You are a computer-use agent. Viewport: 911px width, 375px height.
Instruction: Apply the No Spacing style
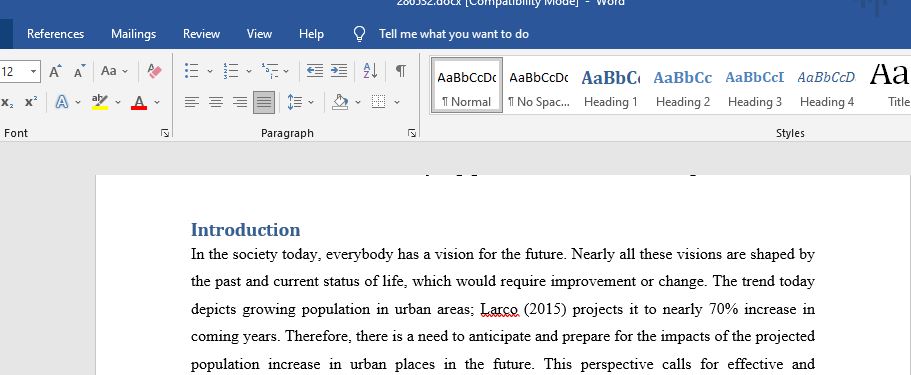tap(539, 85)
